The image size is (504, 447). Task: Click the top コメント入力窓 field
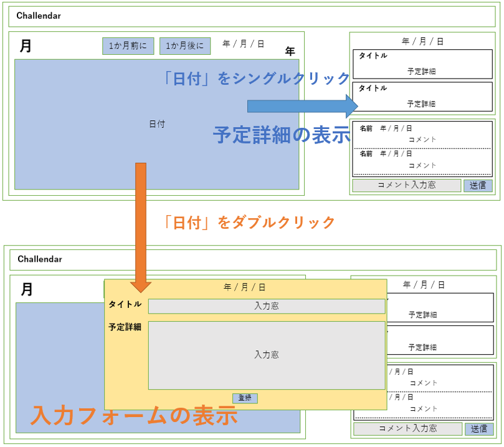[x=407, y=185]
